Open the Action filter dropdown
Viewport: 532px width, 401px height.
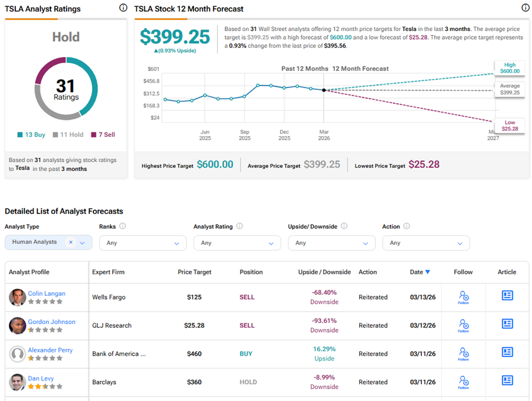pos(426,243)
